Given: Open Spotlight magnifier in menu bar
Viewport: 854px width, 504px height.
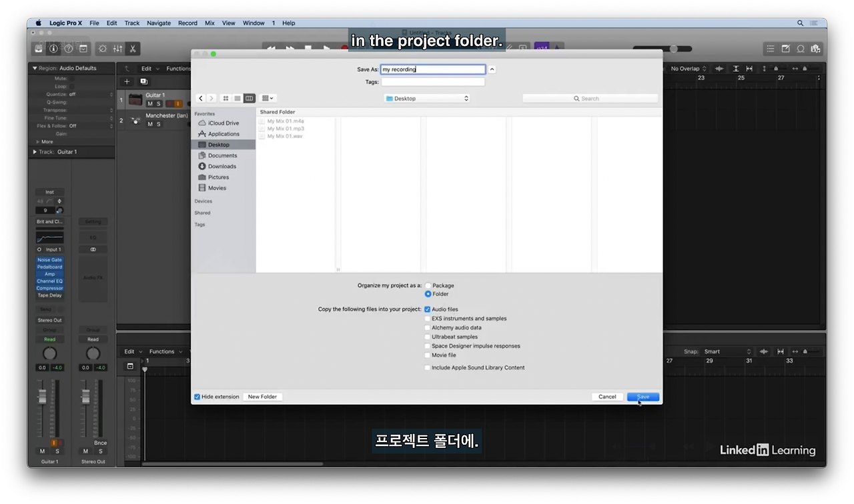Looking at the screenshot, I should tap(800, 23).
